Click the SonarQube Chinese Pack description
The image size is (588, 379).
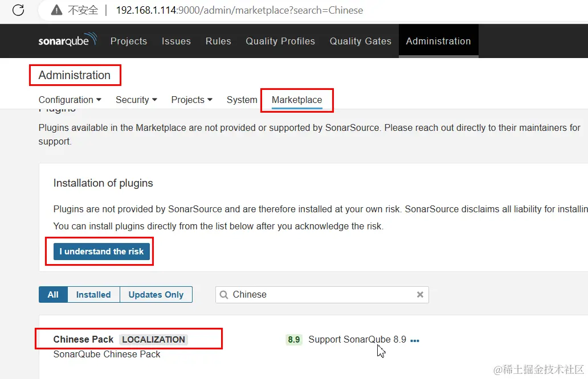click(107, 355)
